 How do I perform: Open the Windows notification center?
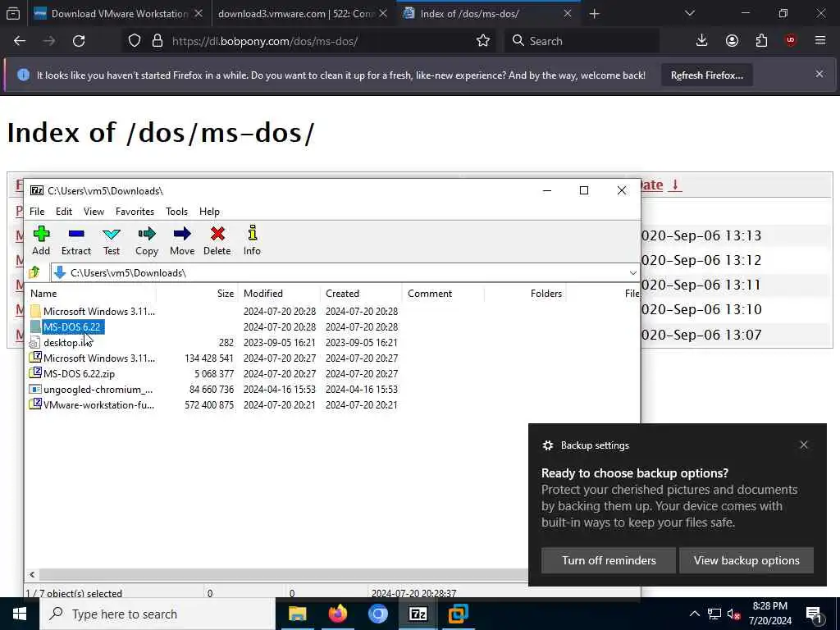point(814,614)
